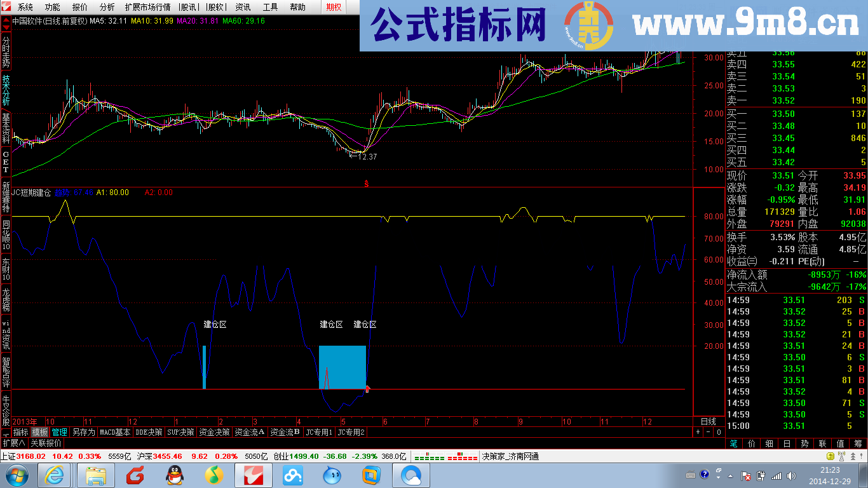Switch to the 价 quote tab
The image size is (868, 488).
tap(750, 444)
